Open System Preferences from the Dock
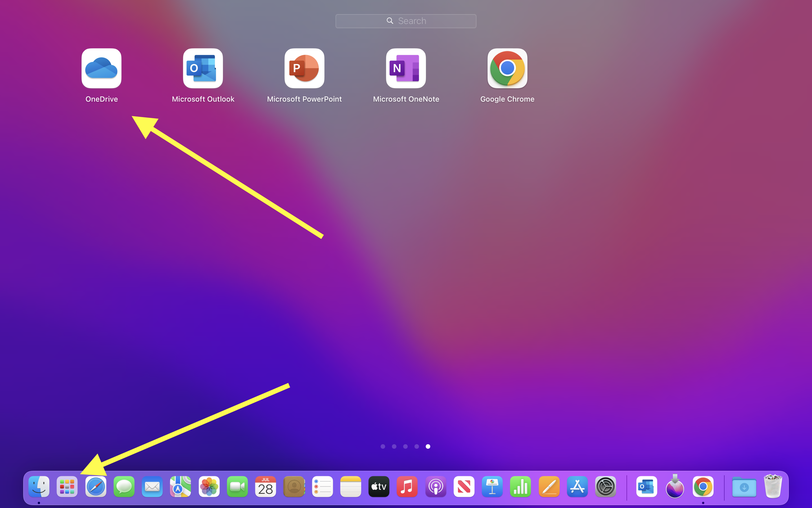 [605, 487]
